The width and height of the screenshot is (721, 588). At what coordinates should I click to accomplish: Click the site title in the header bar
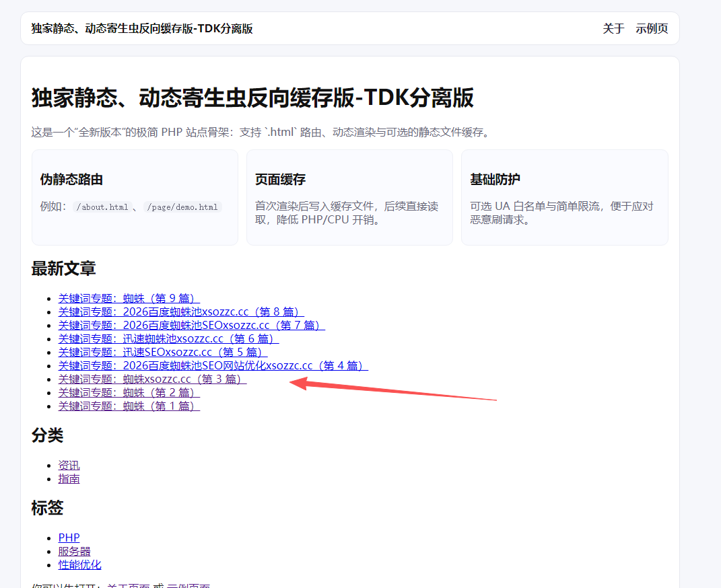142,28
